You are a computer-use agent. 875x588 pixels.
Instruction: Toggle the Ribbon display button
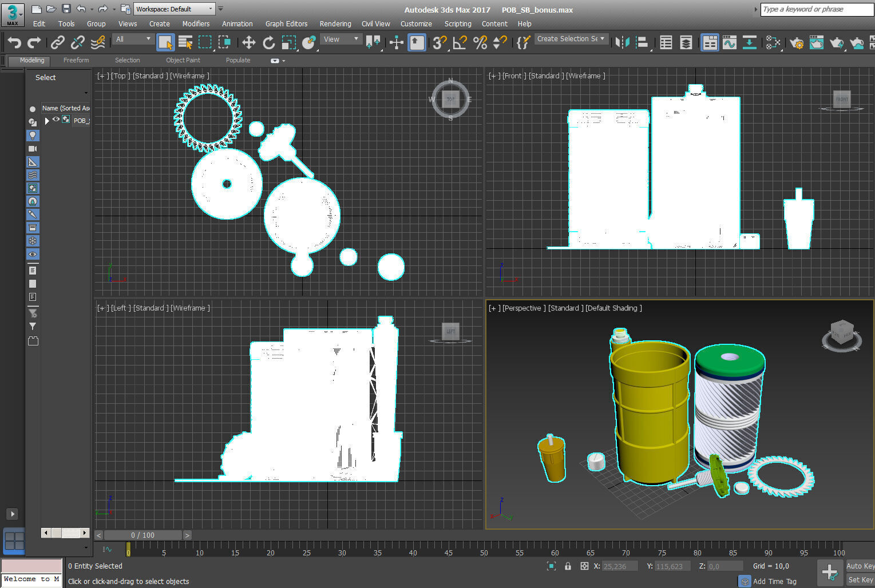(x=710, y=42)
